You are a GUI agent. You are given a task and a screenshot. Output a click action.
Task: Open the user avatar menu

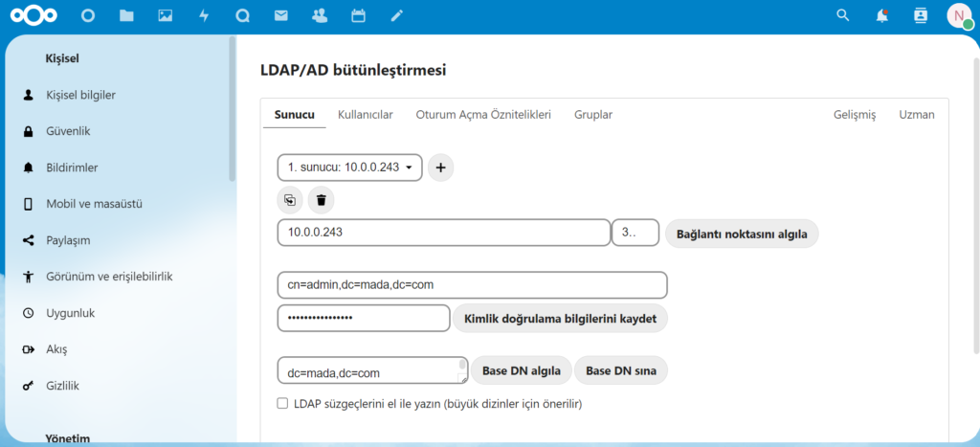click(x=959, y=15)
